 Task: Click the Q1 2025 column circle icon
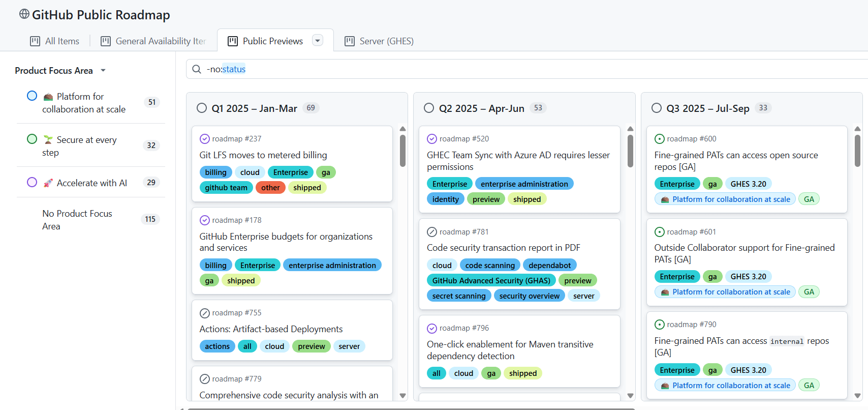pos(202,108)
